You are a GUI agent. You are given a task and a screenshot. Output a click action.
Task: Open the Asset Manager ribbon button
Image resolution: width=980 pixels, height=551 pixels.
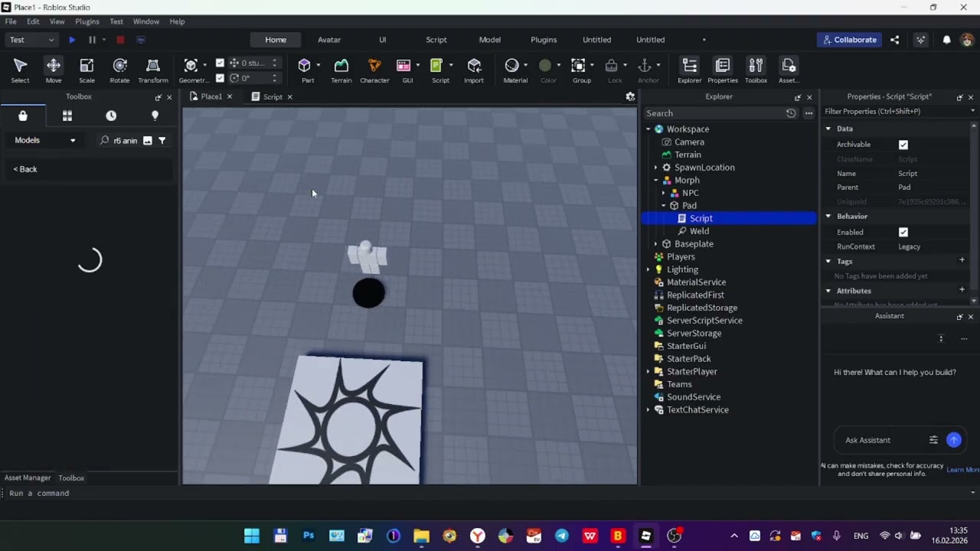(x=789, y=70)
